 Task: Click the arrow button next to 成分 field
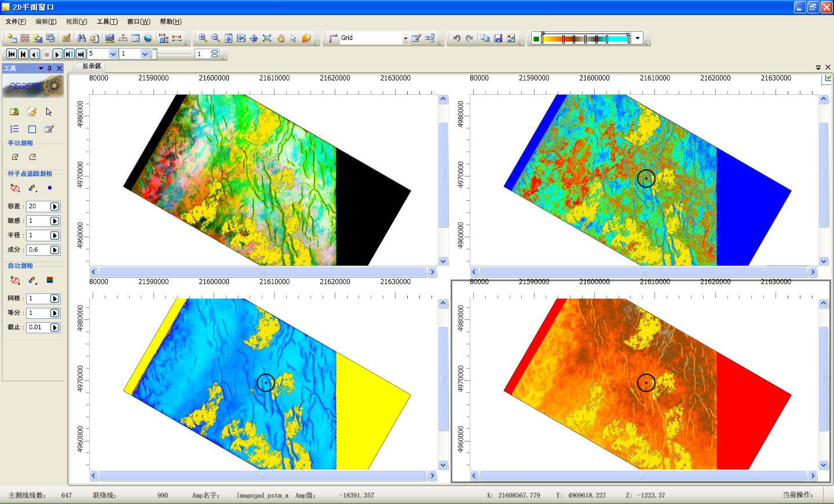pyautogui.click(x=54, y=250)
